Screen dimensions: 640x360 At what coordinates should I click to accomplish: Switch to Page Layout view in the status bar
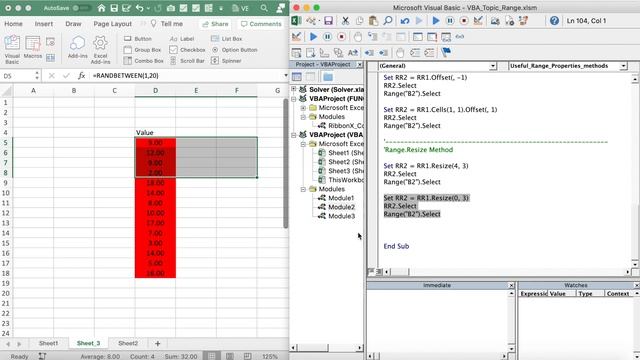pyautogui.click(x=230, y=356)
